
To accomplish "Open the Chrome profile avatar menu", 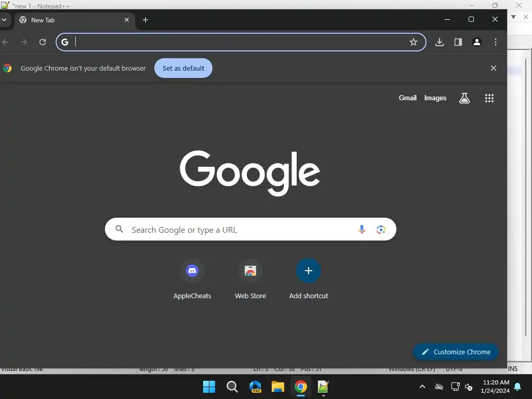I will coord(477,42).
